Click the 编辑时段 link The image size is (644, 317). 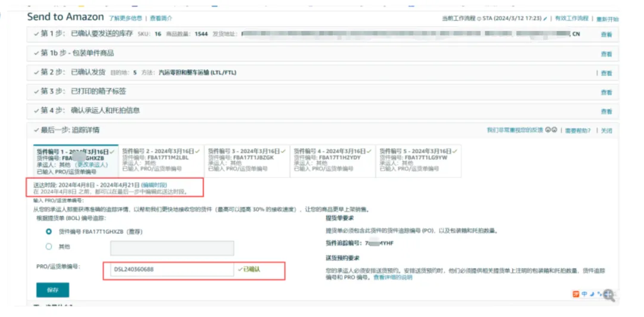(154, 185)
